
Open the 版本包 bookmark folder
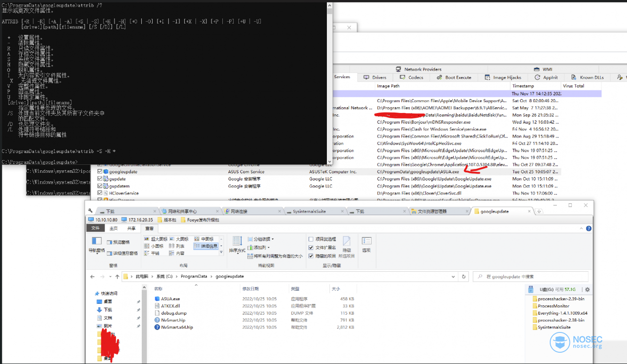coord(167,220)
